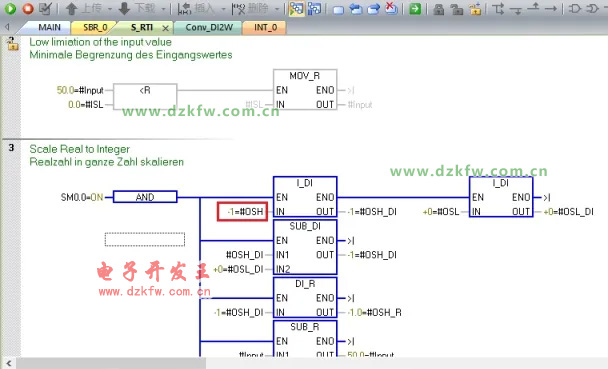Viewport: 608px width, 369px height.
Task: Click the padlock lock icon
Action: click(x=439, y=9)
